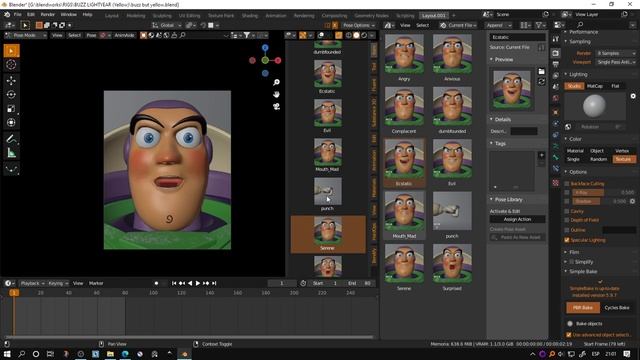Viewport: 640px width, 360px height.
Task: Disable Specular Lighting checkbox
Action: click(x=567, y=240)
